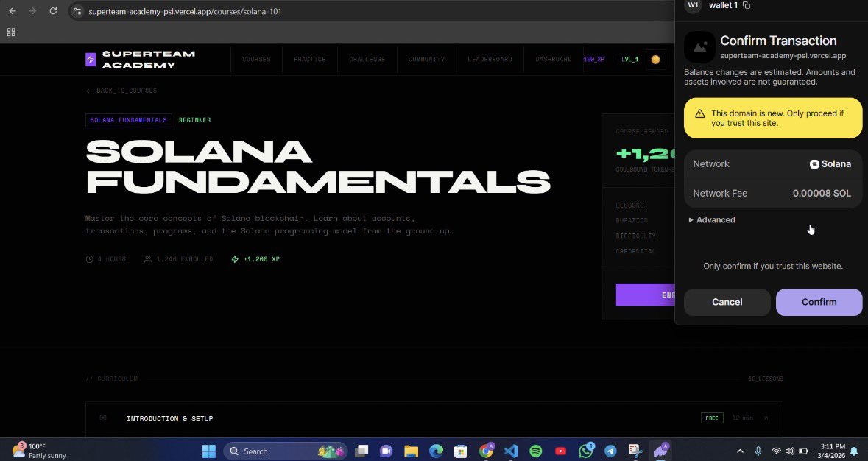Open the Wi-Fi network tray icon
The image size is (868, 461).
coord(777,451)
